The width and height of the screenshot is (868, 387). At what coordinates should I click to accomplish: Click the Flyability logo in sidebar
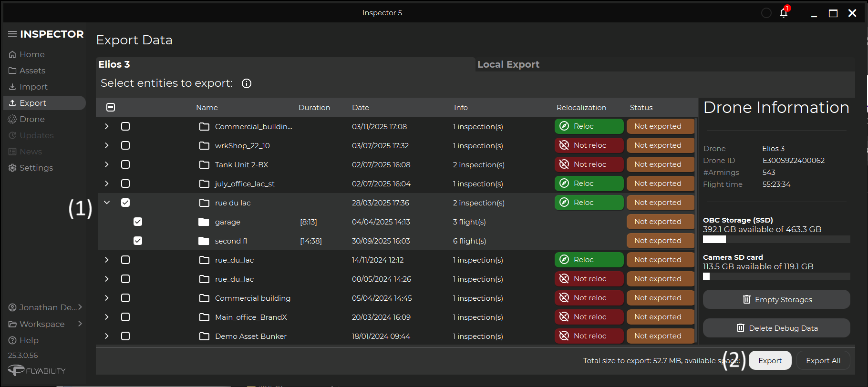37,370
